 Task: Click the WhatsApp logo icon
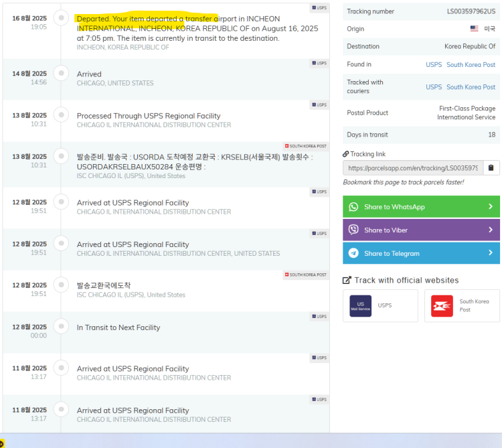353,207
